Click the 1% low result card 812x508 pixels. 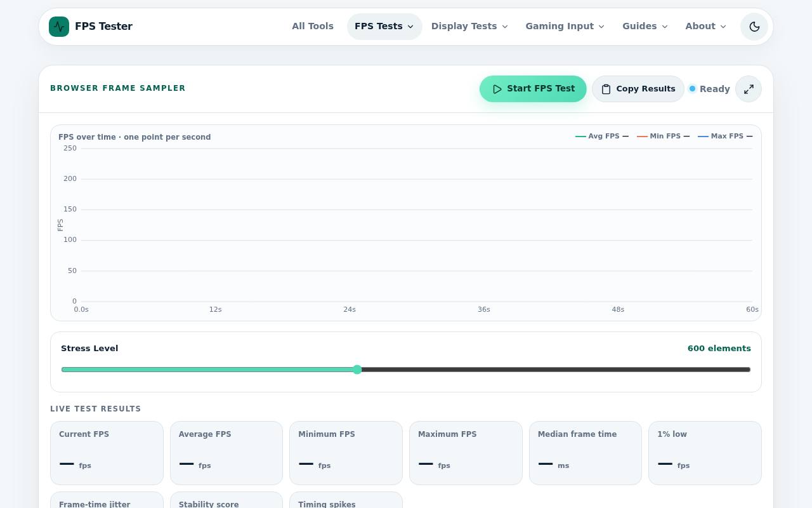click(705, 453)
